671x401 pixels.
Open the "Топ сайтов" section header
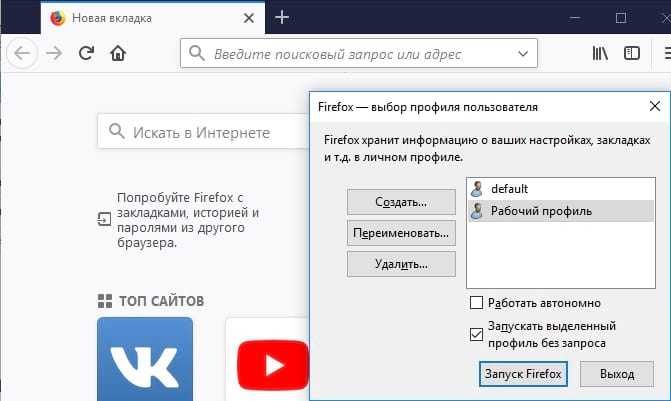(x=161, y=301)
